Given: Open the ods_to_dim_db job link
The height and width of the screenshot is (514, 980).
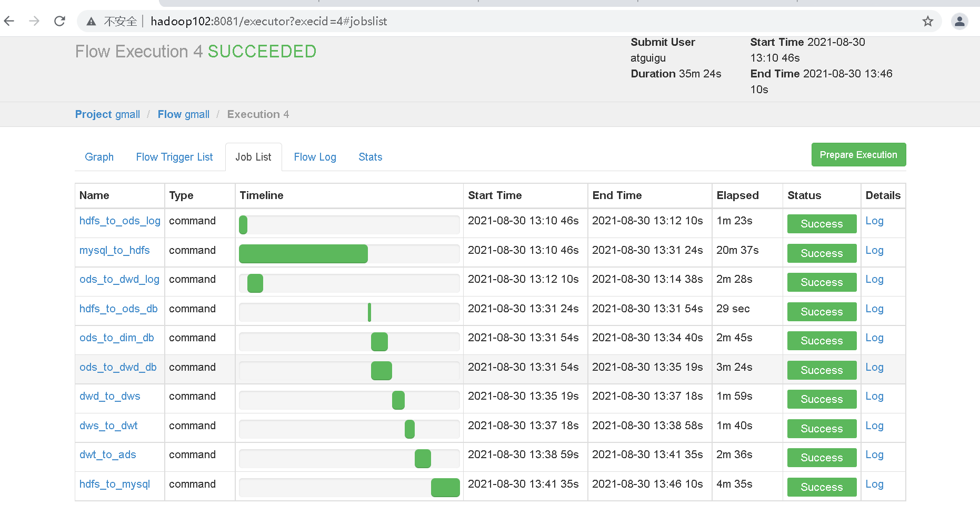Looking at the screenshot, I should (116, 338).
